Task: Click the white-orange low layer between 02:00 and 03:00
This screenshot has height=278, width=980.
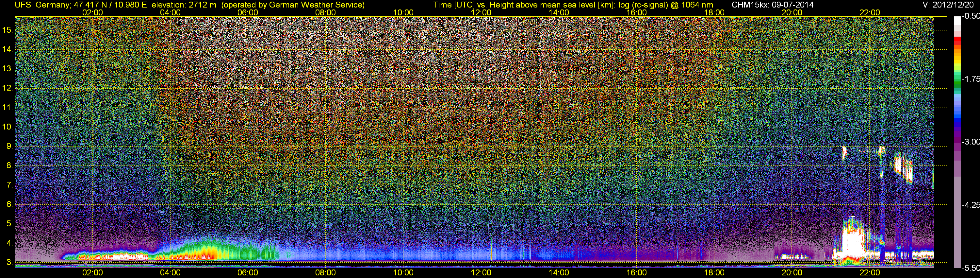Action: click(x=114, y=256)
